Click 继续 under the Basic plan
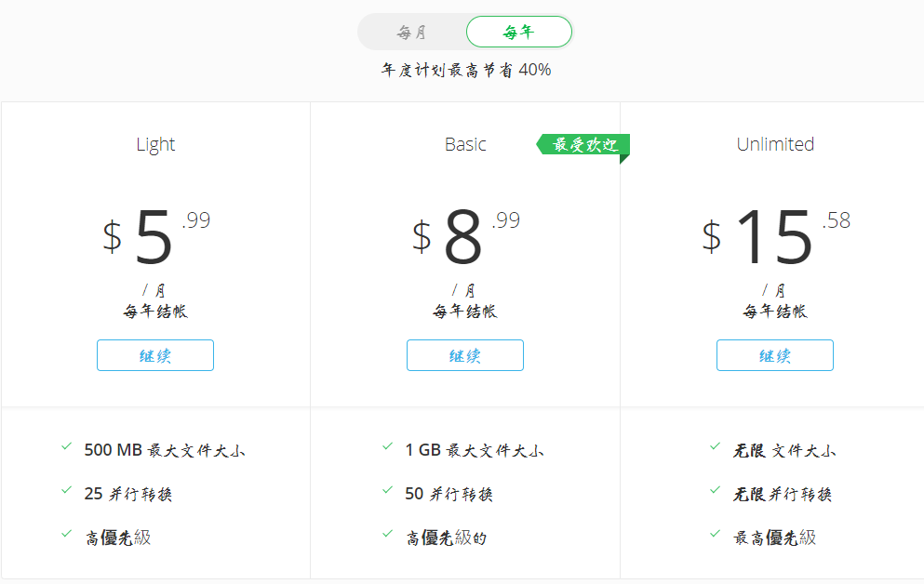Screen dimensions: 924x584 464,354
